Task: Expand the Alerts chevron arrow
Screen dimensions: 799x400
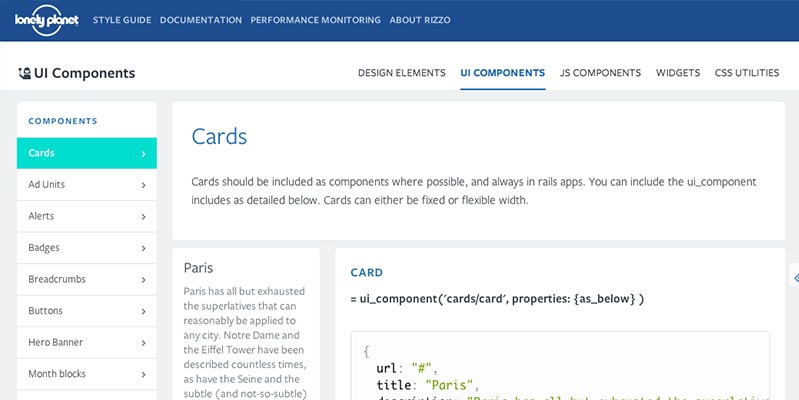Action: click(x=143, y=216)
